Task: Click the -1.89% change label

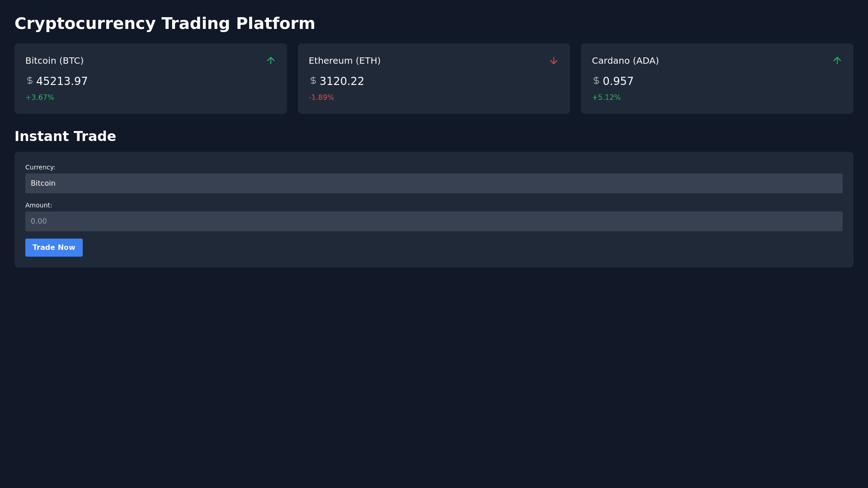Action: [321, 98]
